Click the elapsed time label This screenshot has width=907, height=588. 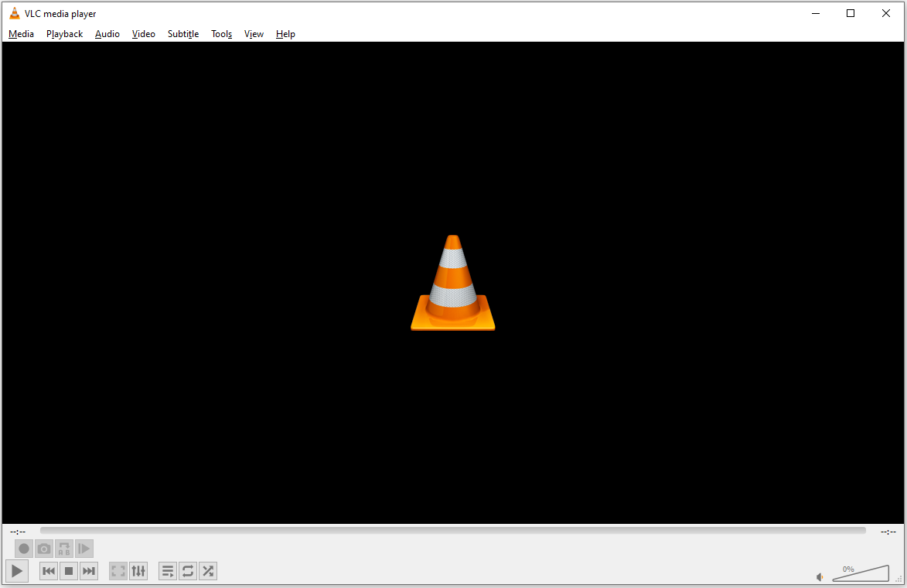click(18, 532)
